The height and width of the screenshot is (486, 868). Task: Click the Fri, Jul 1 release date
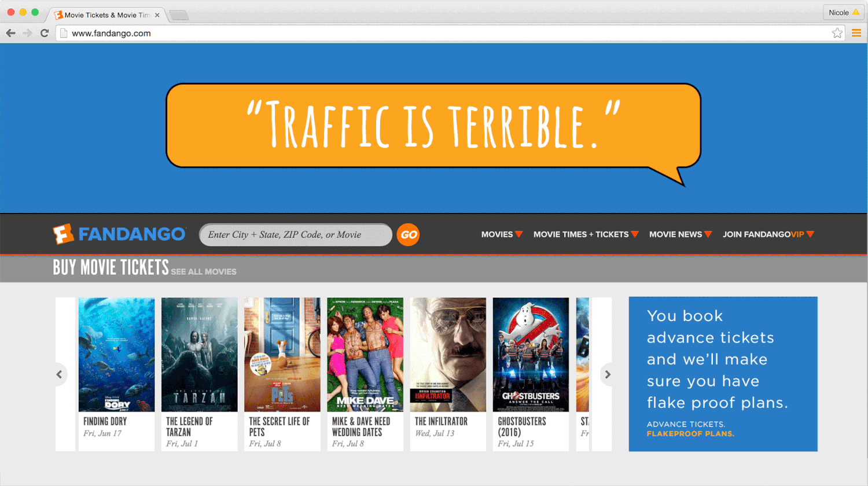pyautogui.click(x=182, y=444)
